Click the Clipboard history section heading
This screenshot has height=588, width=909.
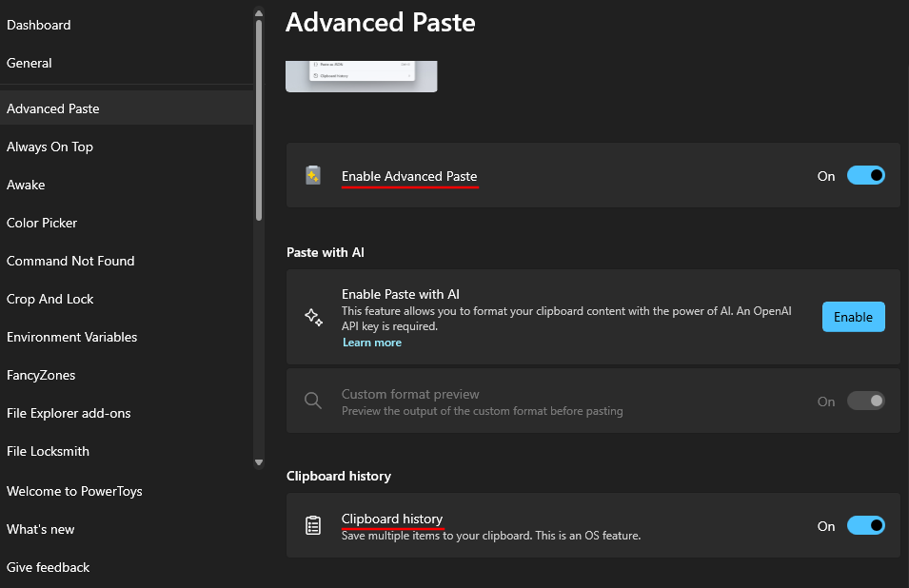click(339, 476)
